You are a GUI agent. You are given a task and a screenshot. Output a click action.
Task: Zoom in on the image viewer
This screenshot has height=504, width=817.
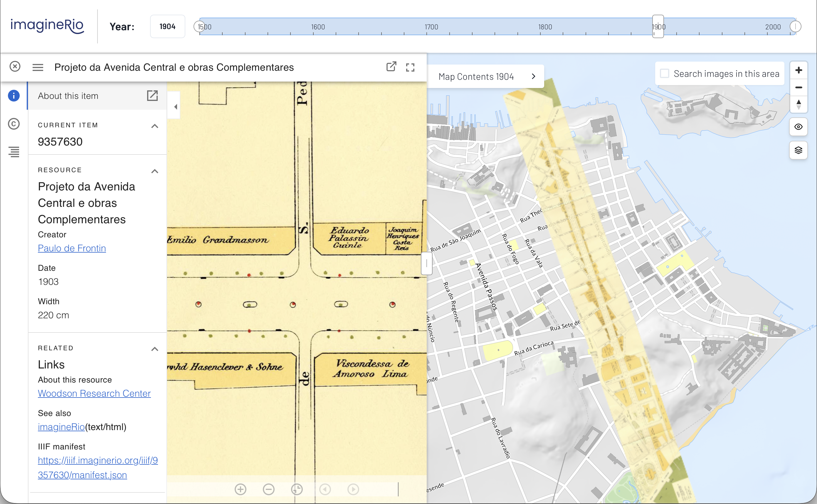(x=240, y=489)
